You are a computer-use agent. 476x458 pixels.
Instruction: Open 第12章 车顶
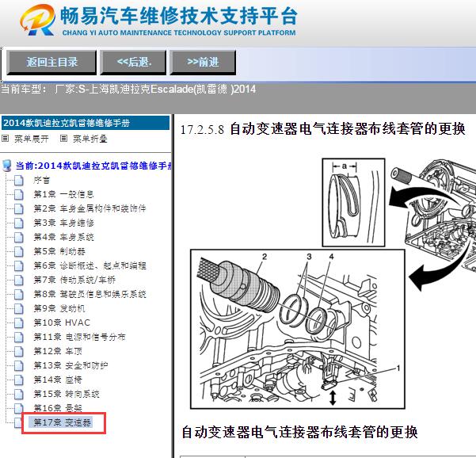click(58, 351)
